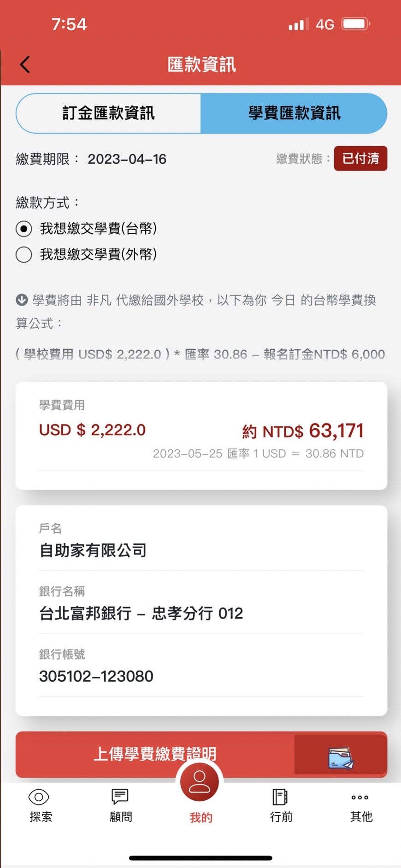This screenshot has height=868, width=401.
Task: Select 我想繳交學費(外幣) radio option
Action: (24, 254)
